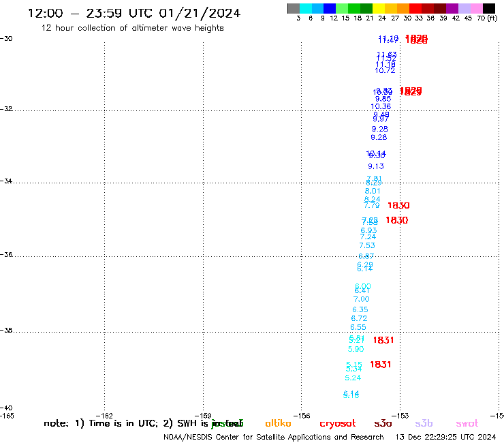Click the latitude axis label -30
This screenshot has width=504, height=443.
6,39
